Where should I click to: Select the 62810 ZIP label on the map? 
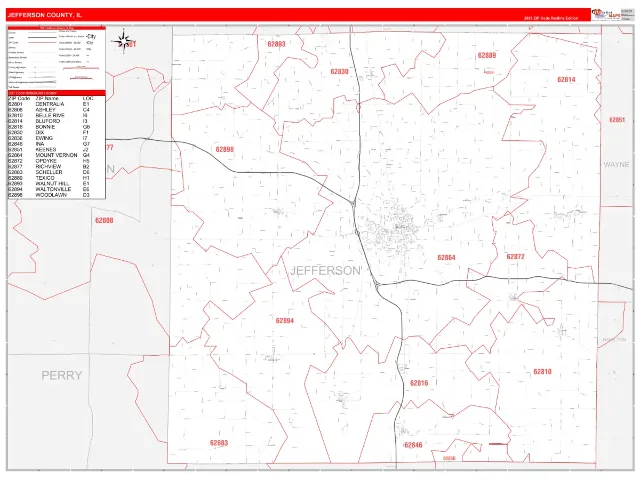[x=542, y=372]
